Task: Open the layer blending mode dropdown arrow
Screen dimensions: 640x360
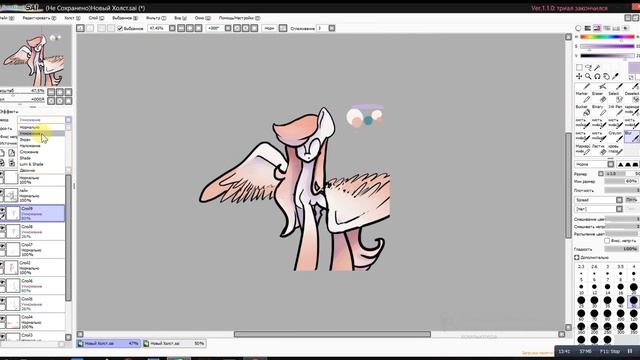Action: tap(68, 120)
